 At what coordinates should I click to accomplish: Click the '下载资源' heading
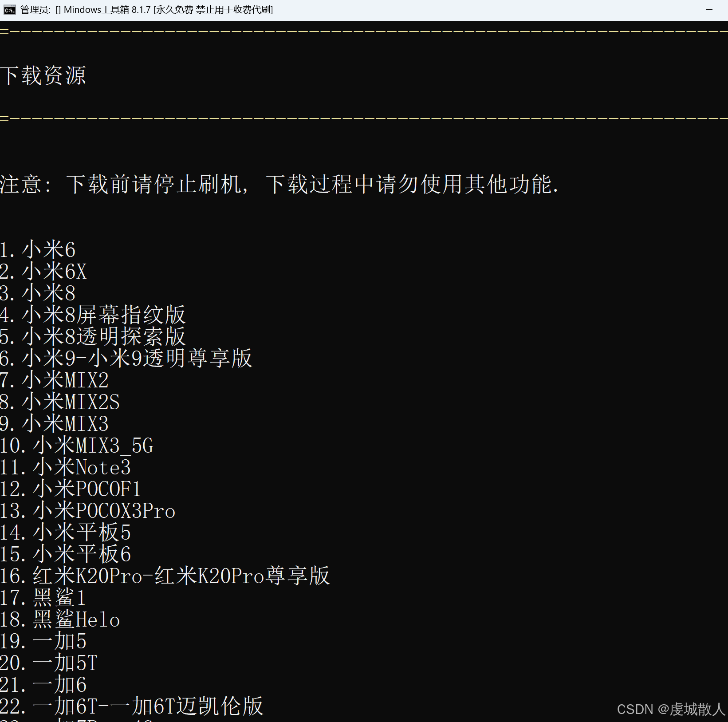pos(43,75)
